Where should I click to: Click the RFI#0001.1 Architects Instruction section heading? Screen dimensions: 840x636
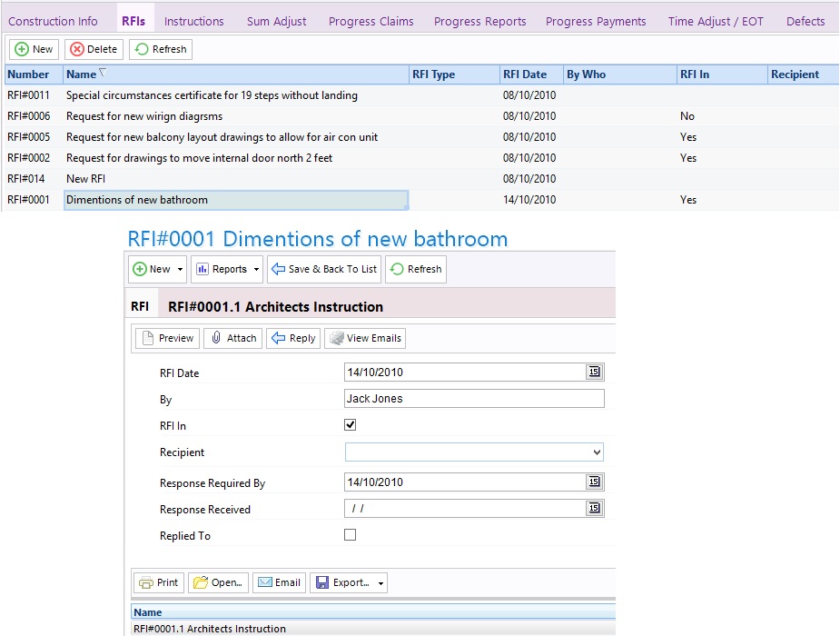275,307
